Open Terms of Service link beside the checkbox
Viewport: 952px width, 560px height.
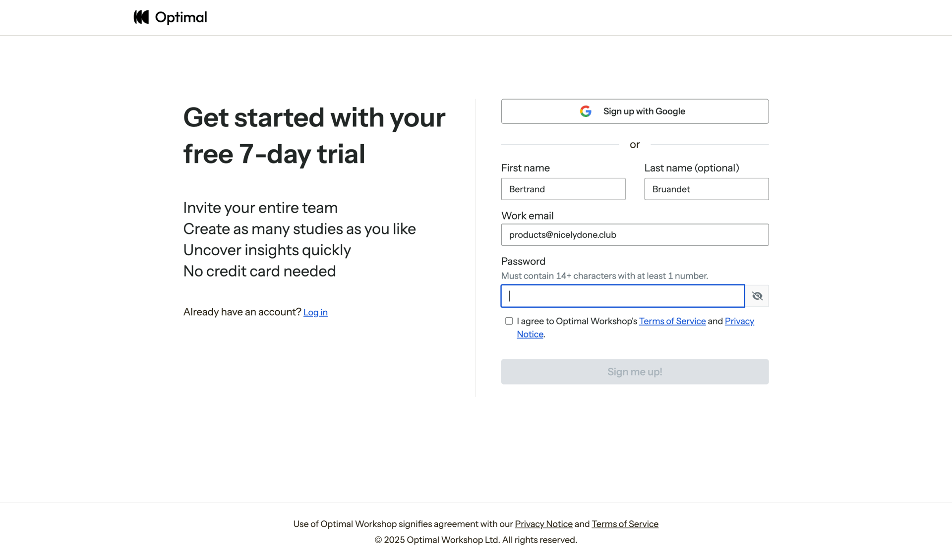[x=672, y=321]
